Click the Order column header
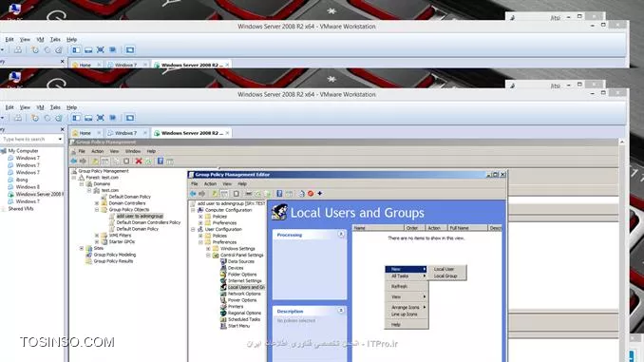The width and height of the screenshot is (644, 362). [x=414, y=228]
